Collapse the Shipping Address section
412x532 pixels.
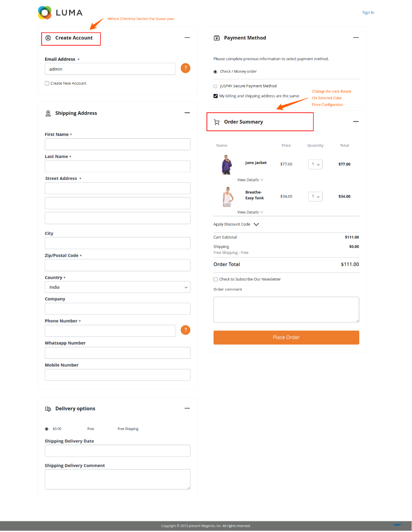pos(187,113)
